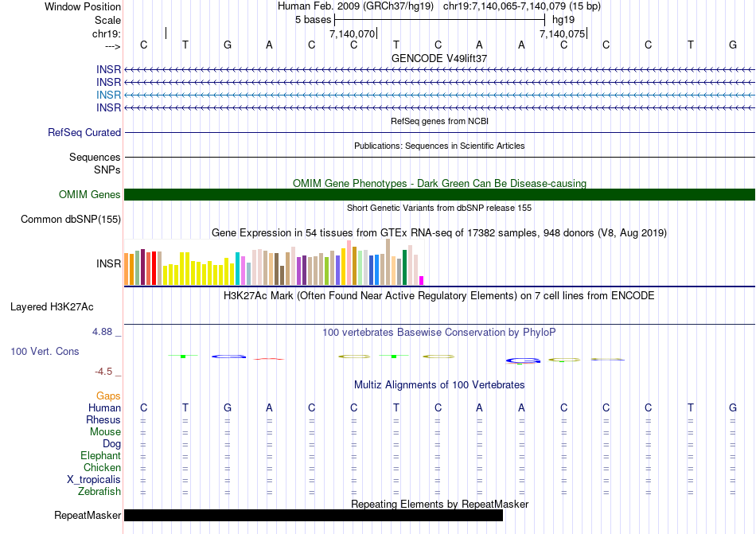Open the OMIM Genes side label
The image size is (756, 534).
click(89, 195)
